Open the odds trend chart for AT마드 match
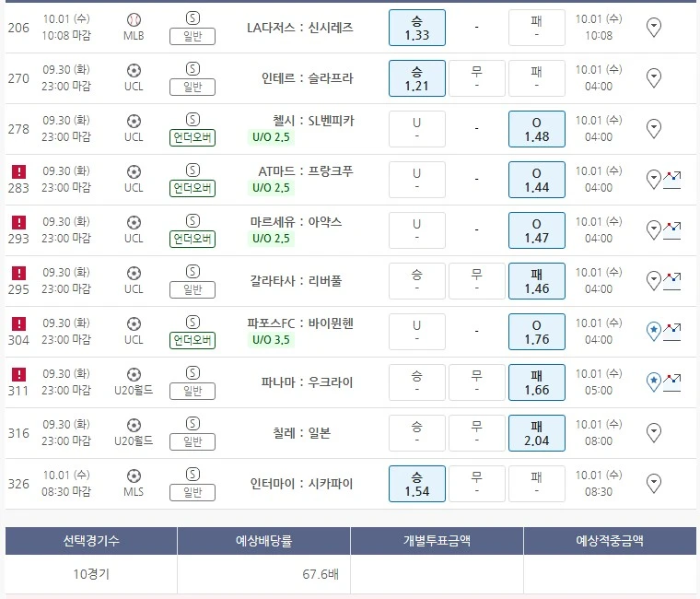 (672, 179)
